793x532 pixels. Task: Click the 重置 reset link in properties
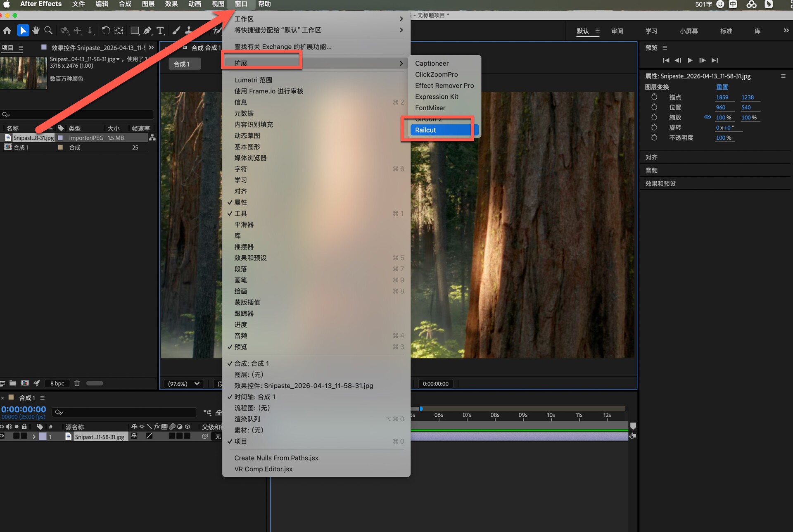[722, 87]
